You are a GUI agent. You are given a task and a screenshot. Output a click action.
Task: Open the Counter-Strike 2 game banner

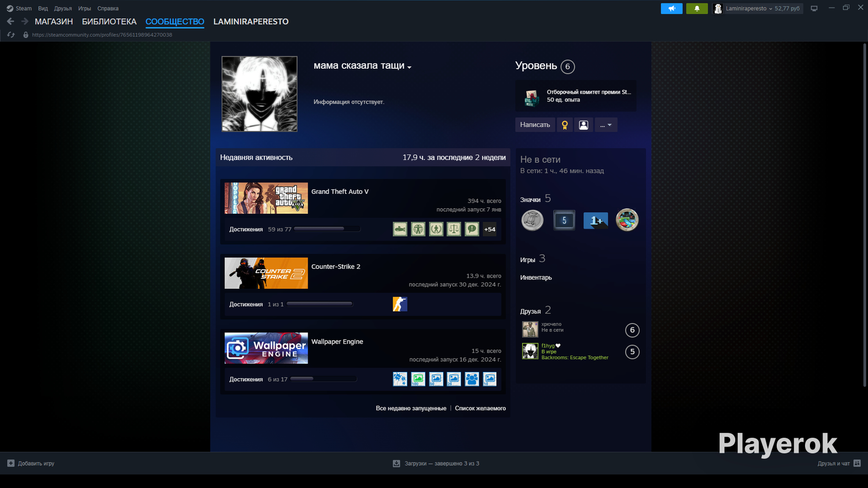[266, 273]
